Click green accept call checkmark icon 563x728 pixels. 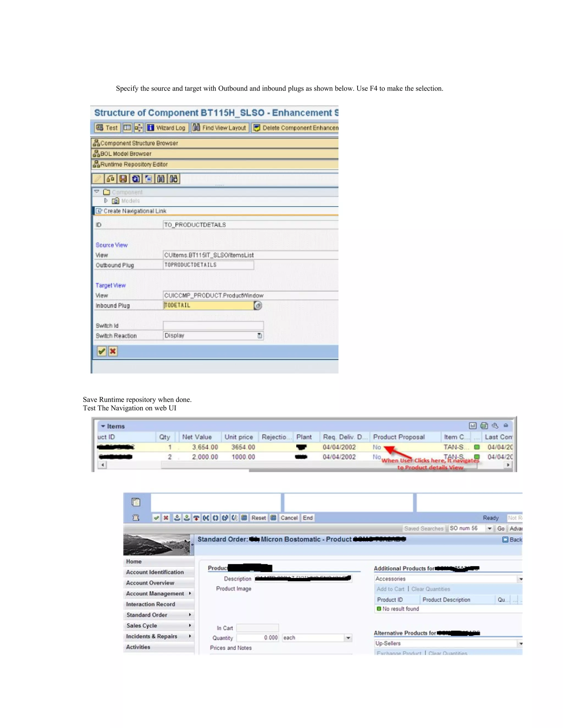pyautogui.click(x=156, y=518)
